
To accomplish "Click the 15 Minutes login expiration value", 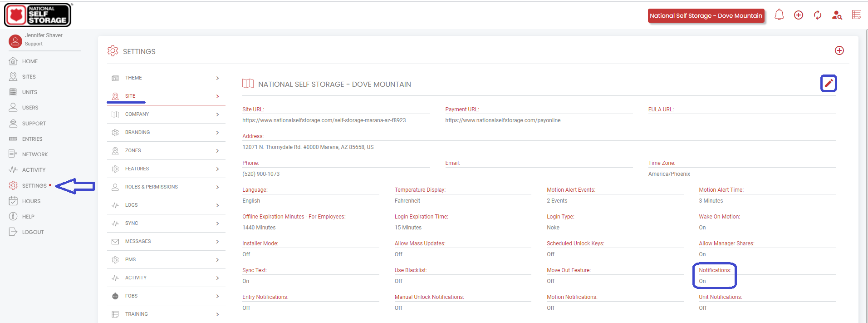I will (x=408, y=228).
